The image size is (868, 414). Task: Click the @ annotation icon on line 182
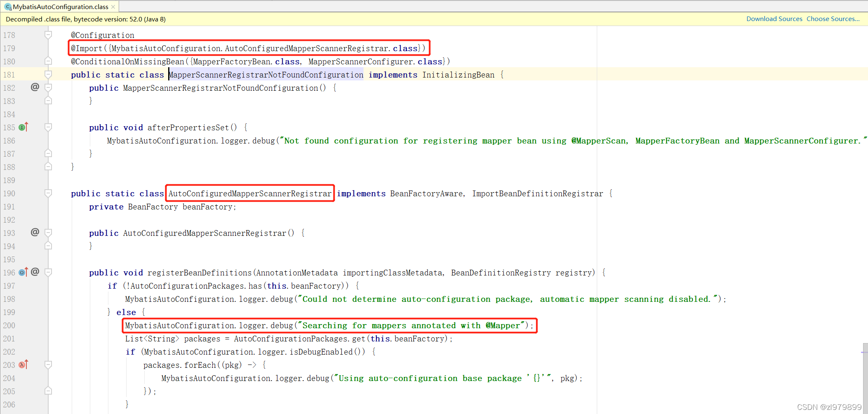(35, 87)
